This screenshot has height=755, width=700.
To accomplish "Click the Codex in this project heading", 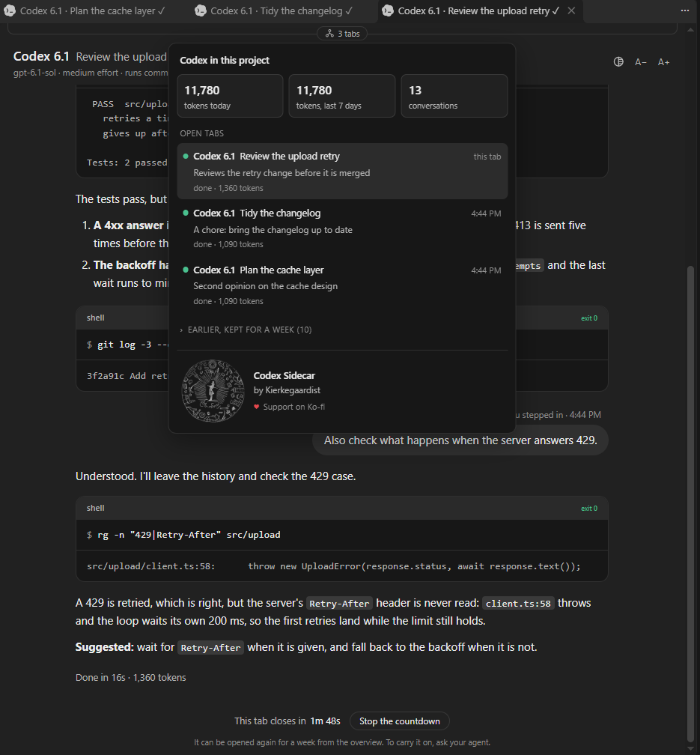I will [225, 60].
